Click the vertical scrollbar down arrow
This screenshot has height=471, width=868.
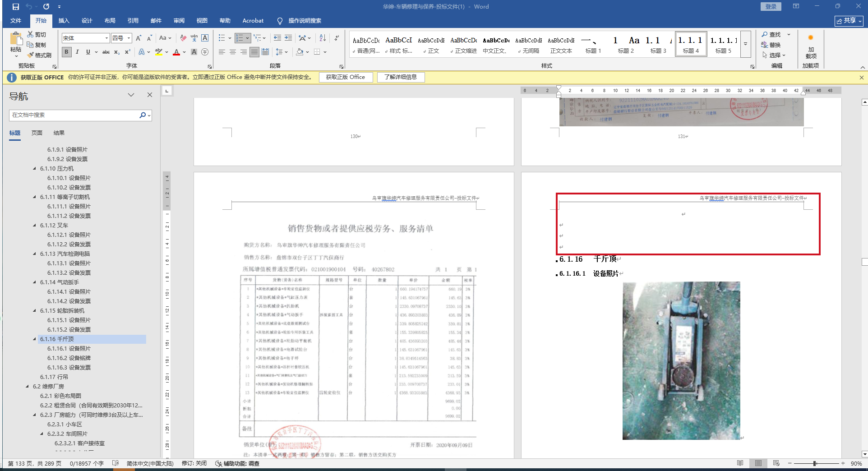coord(864,454)
